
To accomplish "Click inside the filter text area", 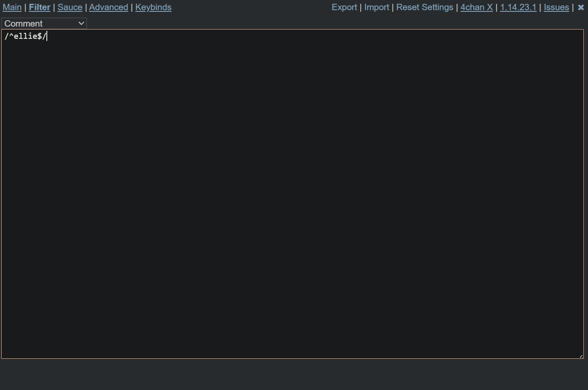I will click(x=293, y=194).
